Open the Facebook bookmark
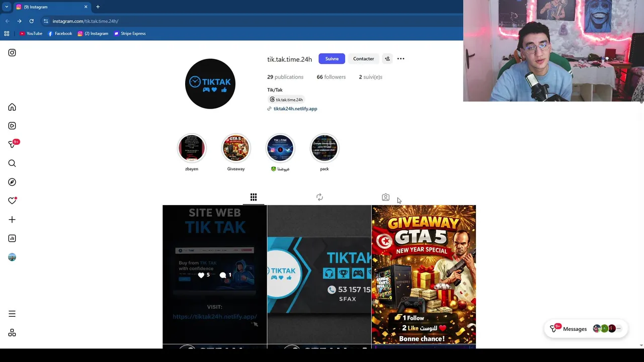Screen dimensions: 644x362 pyautogui.click(x=60, y=34)
